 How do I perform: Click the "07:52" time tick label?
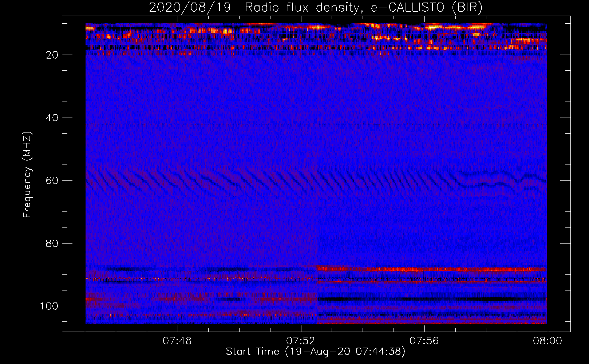tap(301, 341)
